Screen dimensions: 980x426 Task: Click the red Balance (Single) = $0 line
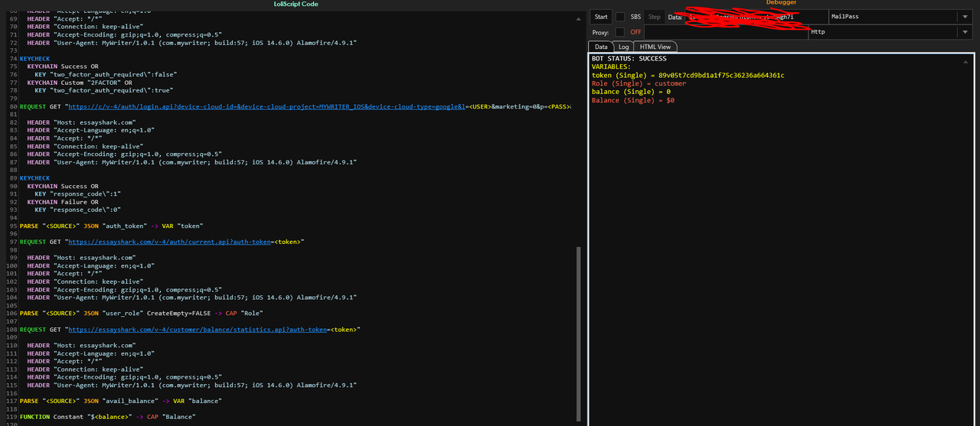632,101
